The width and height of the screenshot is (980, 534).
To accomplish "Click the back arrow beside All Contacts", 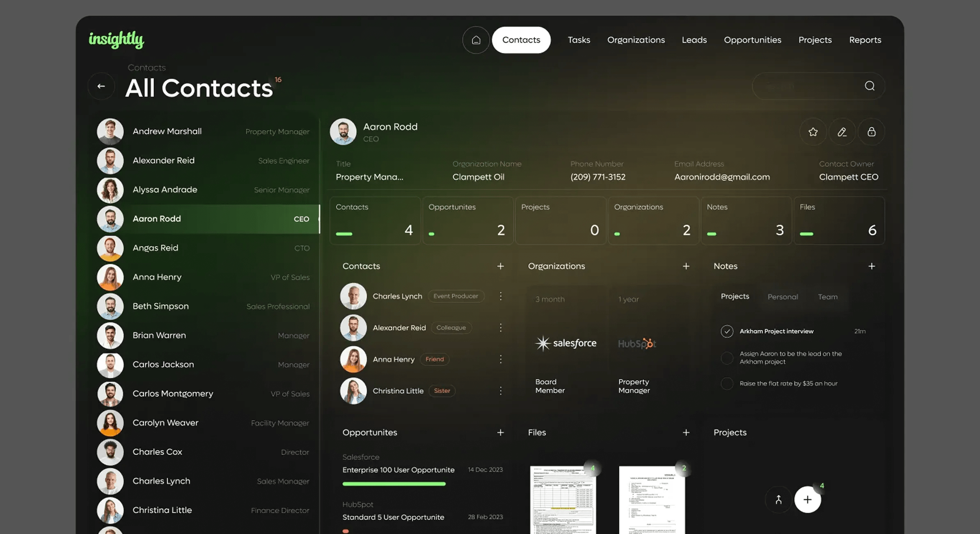I will [101, 86].
